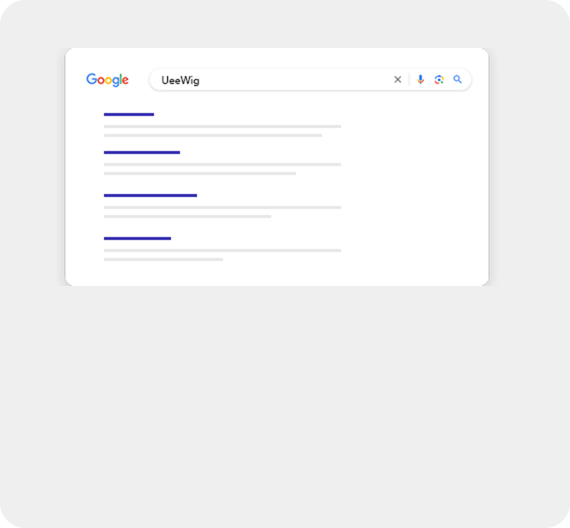The height and width of the screenshot is (528, 570).
Task: Run search with the blue magnifier icon
Action: (457, 79)
